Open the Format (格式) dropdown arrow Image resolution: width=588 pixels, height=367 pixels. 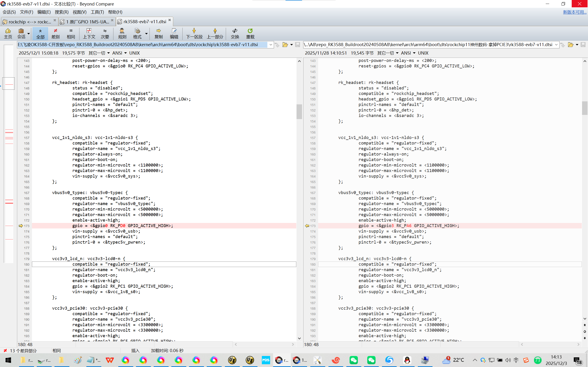pos(147,33)
